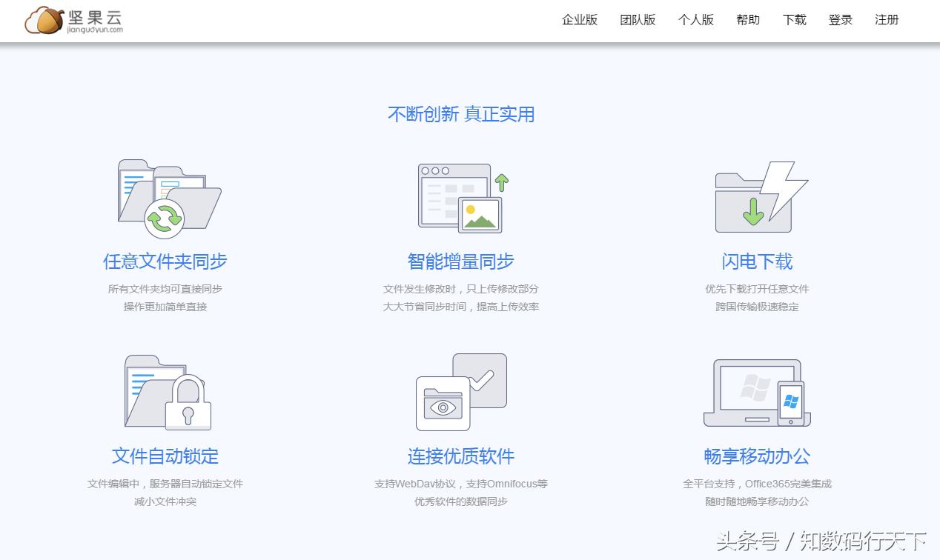Open the 个人版 page

tap(695, 20)
